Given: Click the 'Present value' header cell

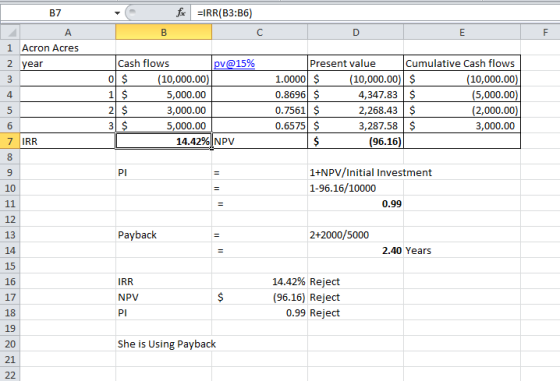Looking at the screenshot, I should [356, 64].
